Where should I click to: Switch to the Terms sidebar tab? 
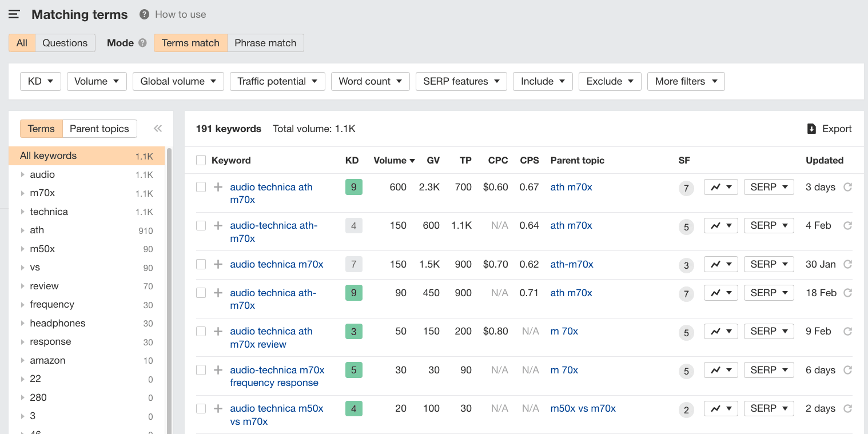point(41,129)
